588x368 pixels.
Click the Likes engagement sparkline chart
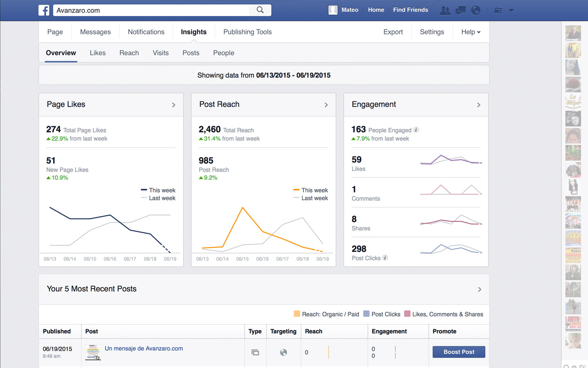pyautogui.click(x=451, y=160)
